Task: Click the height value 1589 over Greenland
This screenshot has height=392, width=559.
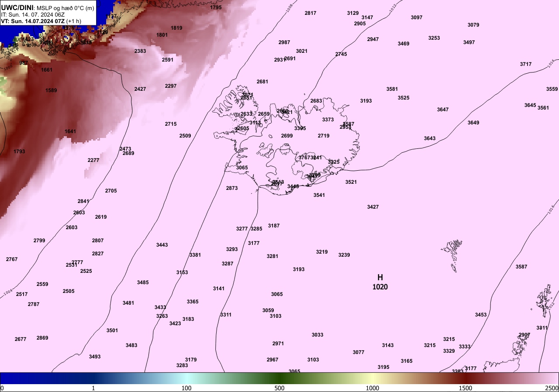Action: [51, 90]
